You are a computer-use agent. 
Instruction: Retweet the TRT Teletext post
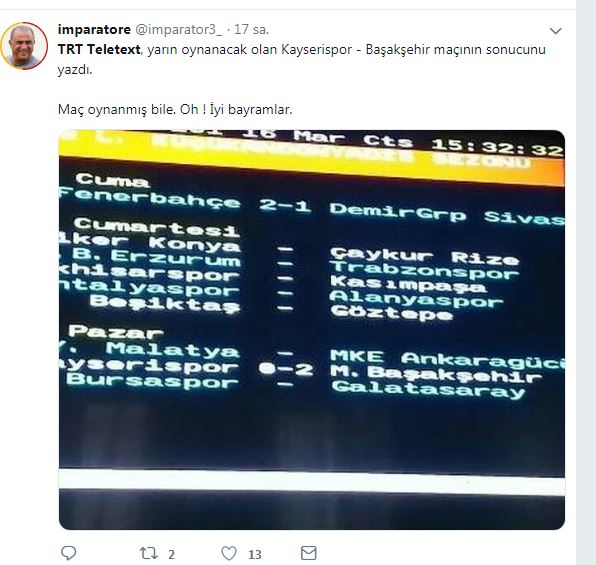(149, 553)
